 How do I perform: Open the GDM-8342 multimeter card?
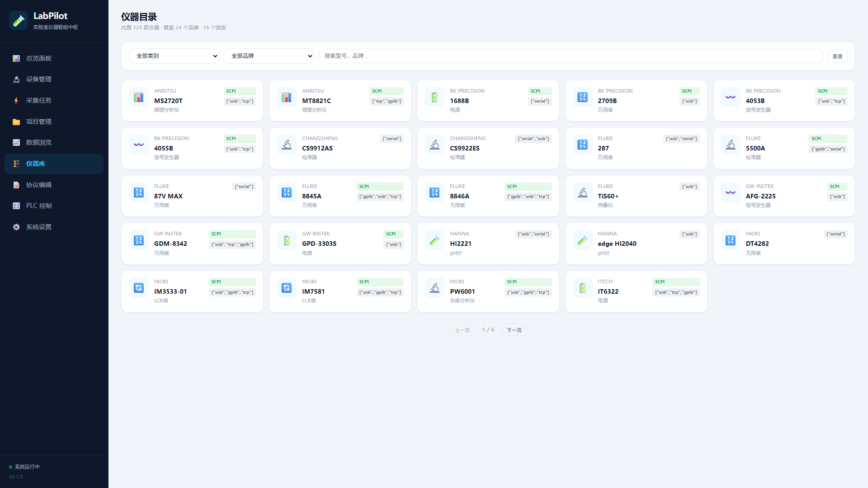coord(192,244)
